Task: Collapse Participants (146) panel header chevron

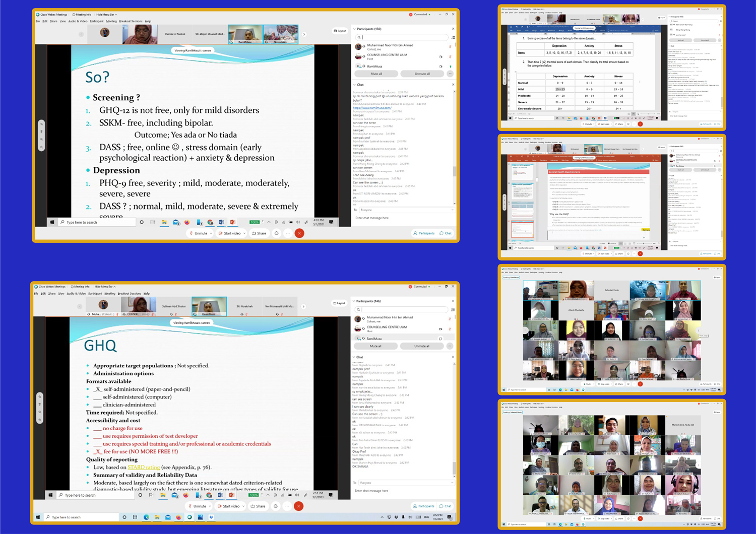Action: pyautogui.click(x=354, y=301)
